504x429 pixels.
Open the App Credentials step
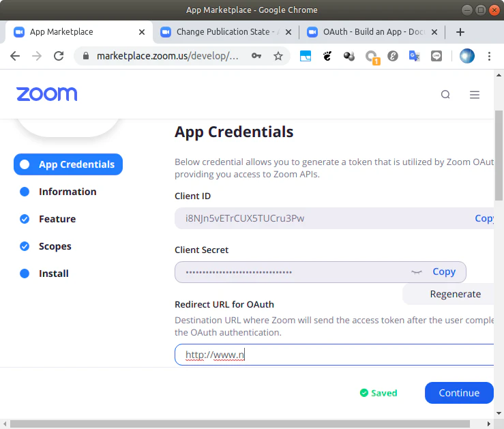pyautogui.click(x=68, y=164)
